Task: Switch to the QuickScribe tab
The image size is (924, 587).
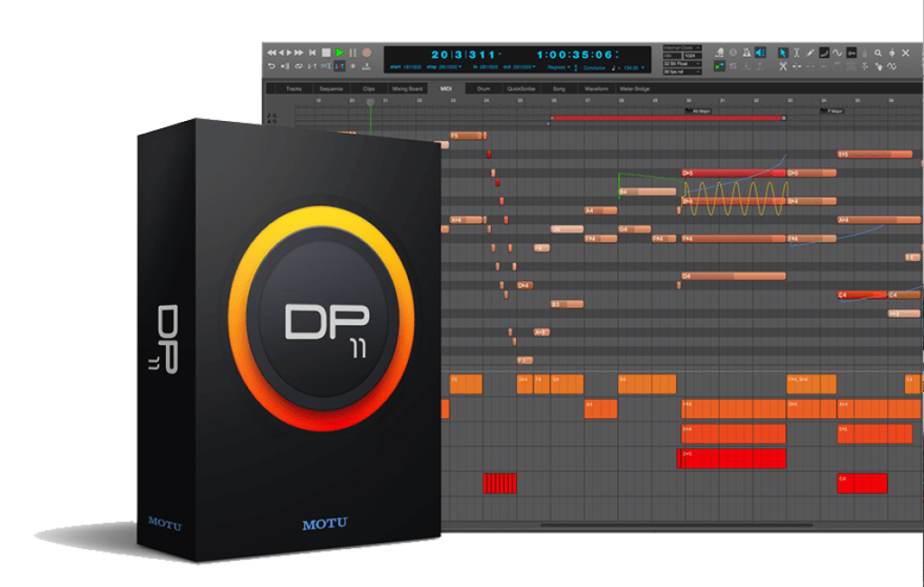Action: click(522, 89)
